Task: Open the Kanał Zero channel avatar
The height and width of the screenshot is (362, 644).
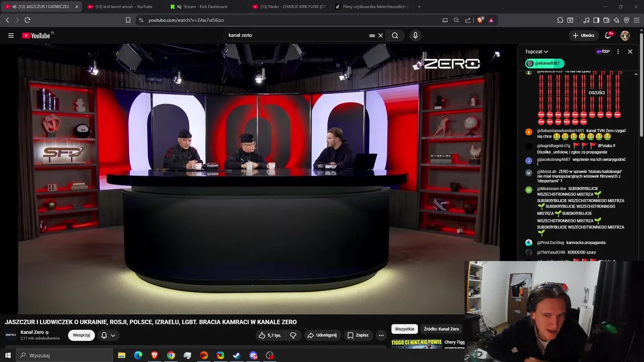Action: pyautogui.click(x=11, y=335)
